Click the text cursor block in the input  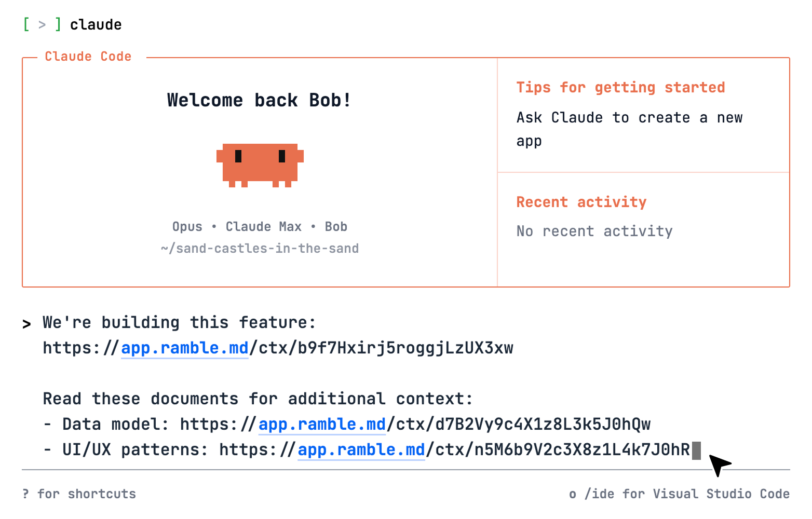[x=697, y=450]
